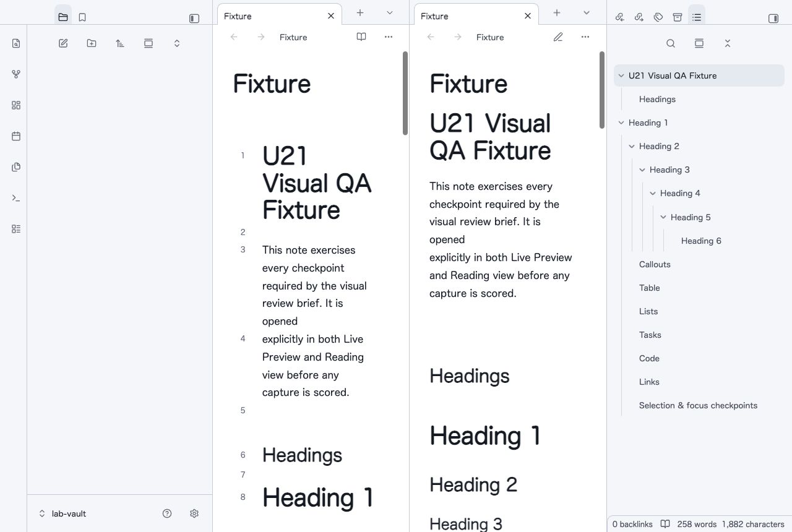Open the help icon beside lab-vault

[167, 513]
